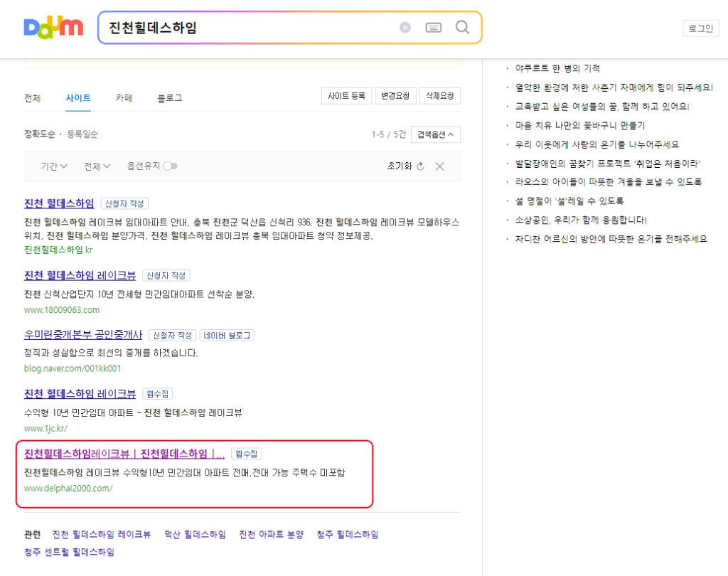Close the search options panel
The width and height of the screenshot is (728, 576).
pyautogui.click(x=439, y=166)
